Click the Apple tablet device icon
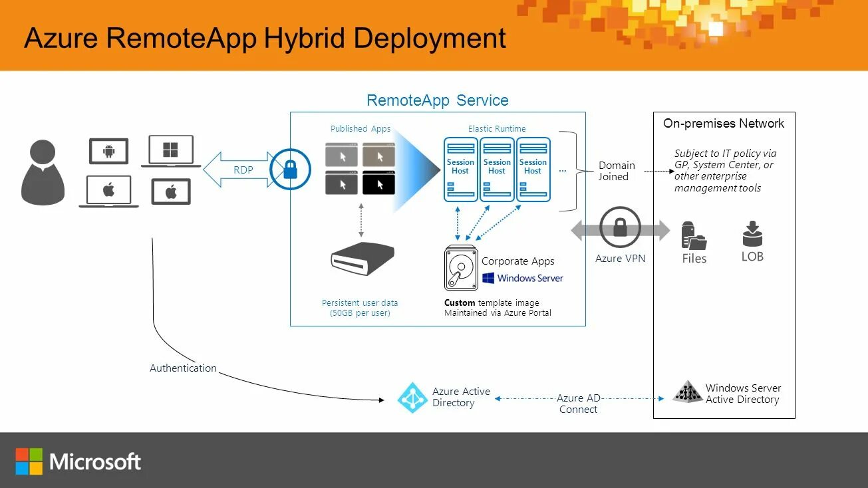 tap(171, 192)
